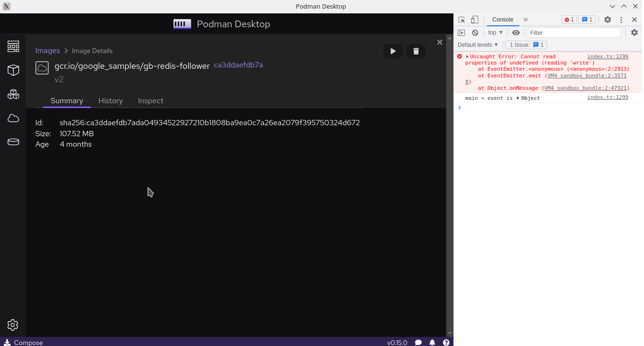
Task: Navigate to Containers using the cube icon
Action: (13, 70)
